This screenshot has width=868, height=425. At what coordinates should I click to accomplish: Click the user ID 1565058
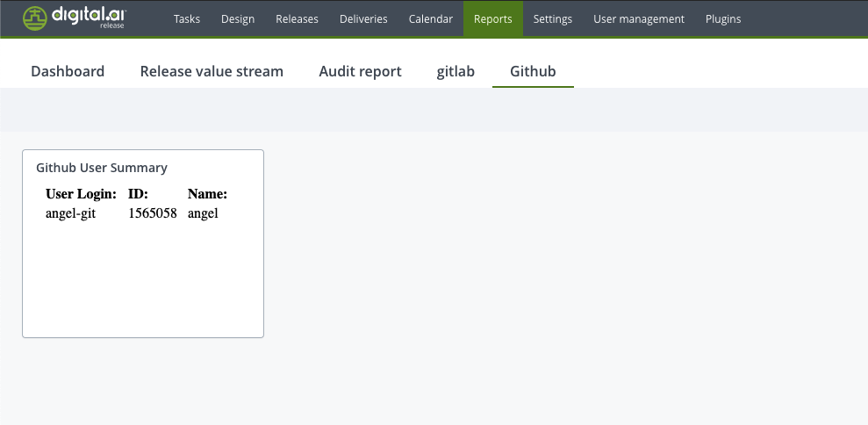(153, 212)
